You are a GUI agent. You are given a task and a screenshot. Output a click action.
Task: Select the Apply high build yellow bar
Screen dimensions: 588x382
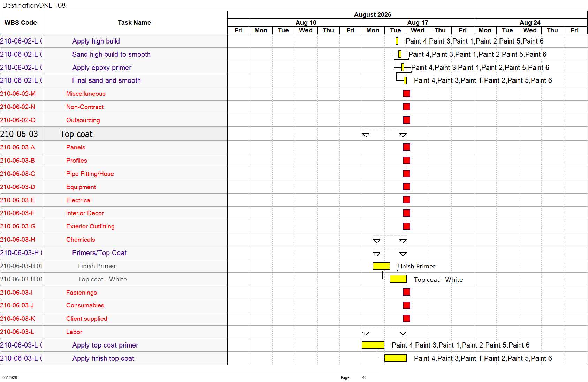pos(397,41)
